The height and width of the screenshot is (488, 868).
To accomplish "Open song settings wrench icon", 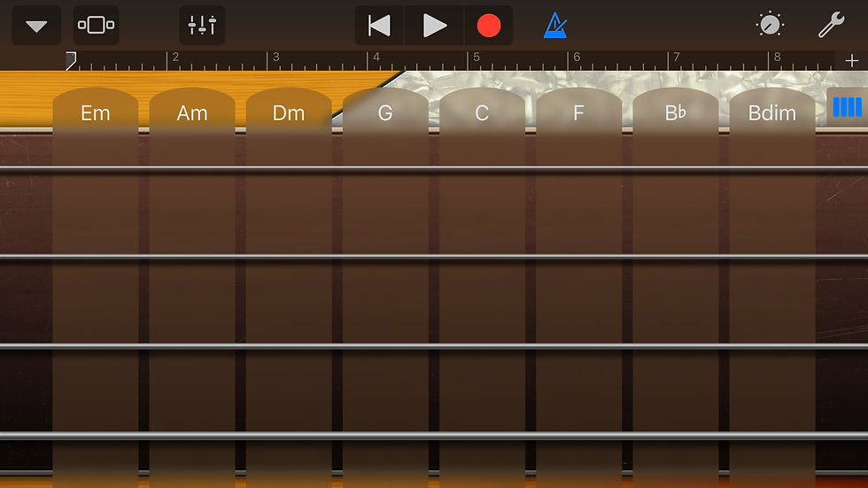I will click(832, 25).
